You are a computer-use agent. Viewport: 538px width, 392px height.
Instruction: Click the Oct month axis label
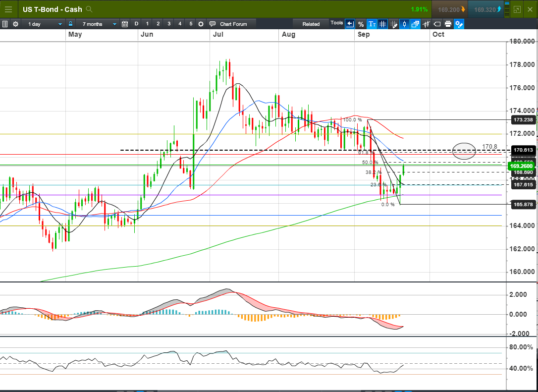pos(438,34)
